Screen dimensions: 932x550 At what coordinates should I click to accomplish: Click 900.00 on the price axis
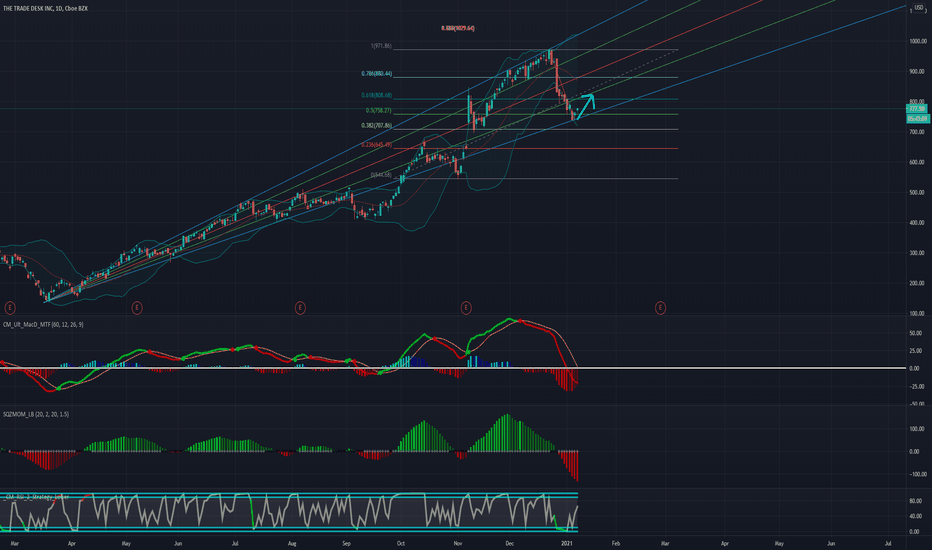(x=917, y=71)
